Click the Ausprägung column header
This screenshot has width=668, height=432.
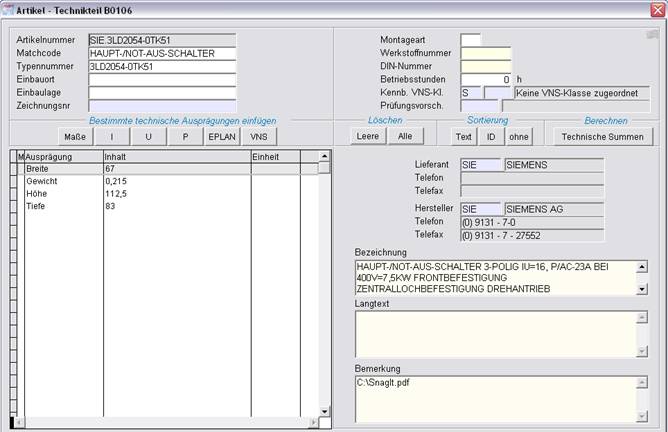(x=60, y=157)
